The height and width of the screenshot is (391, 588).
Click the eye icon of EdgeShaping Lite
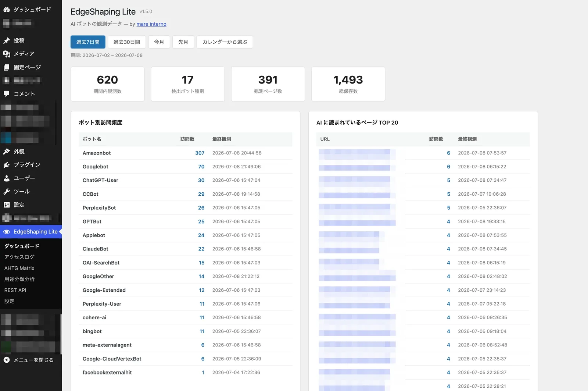7,232
